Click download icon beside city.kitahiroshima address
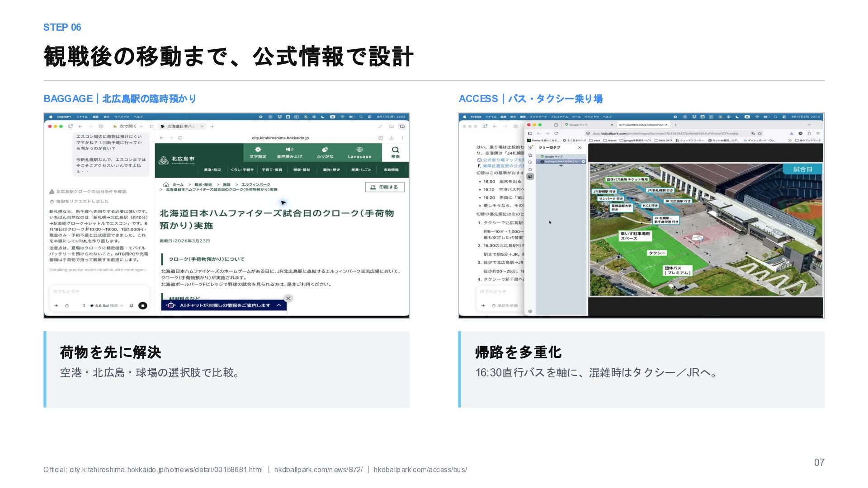 [391, 138]
